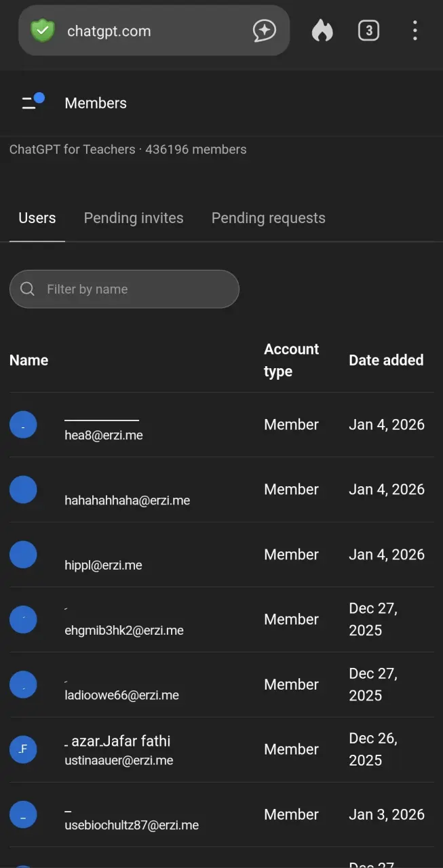The height and width of the screenshot is (868, 443).
Task: Select email usebiochultz87@erzi.me
Action: [132, 825]
